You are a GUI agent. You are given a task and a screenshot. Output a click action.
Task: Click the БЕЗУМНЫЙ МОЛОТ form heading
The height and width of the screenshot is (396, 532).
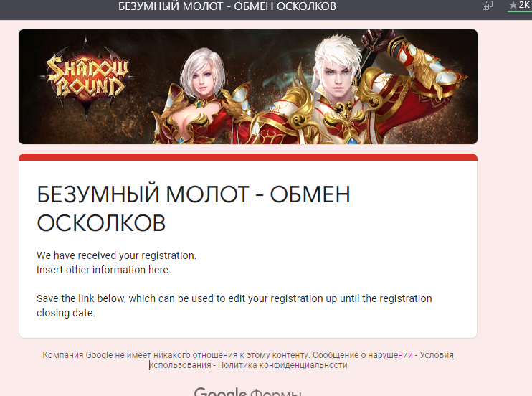[194, 209]
